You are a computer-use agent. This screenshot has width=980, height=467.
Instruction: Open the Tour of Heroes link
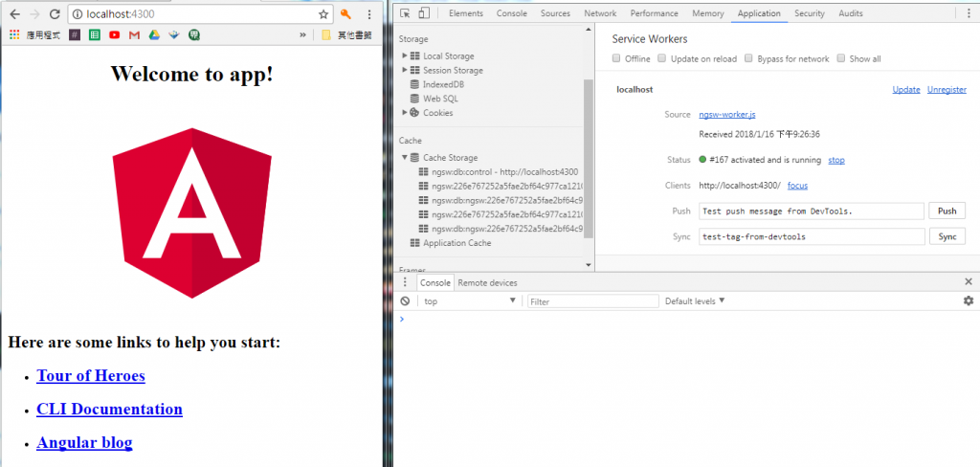pos(91,376)
